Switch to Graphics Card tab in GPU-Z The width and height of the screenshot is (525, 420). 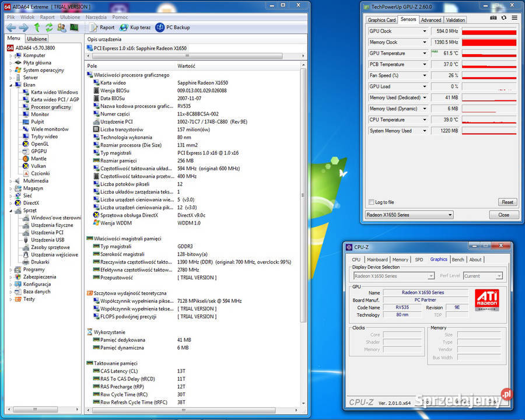click(381, 20)
